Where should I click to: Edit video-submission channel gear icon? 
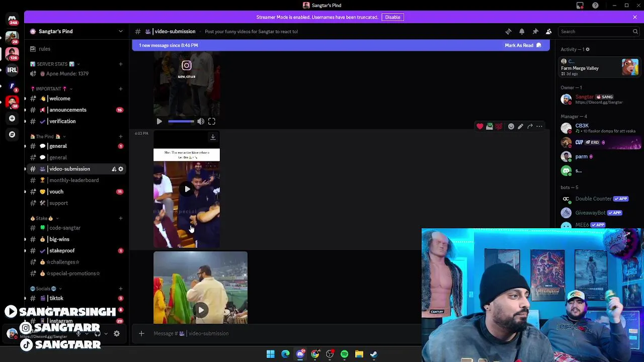point(121,169)
